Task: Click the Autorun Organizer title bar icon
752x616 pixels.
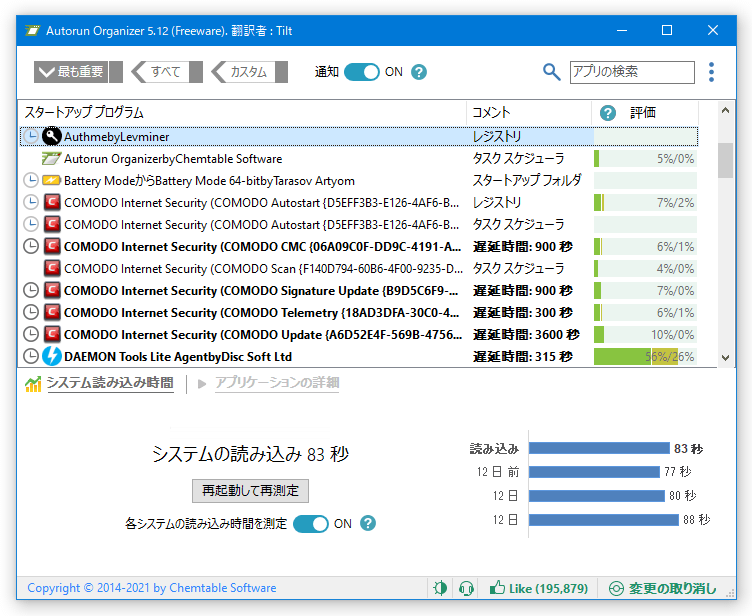Action: [x=32, y=31]
